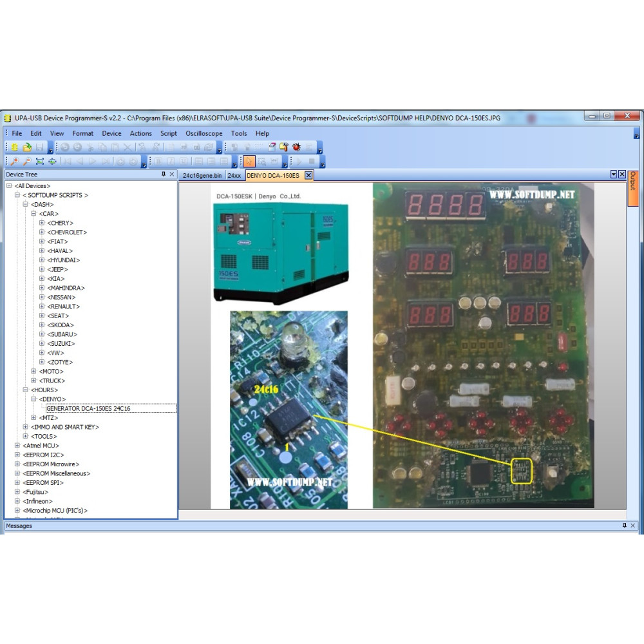Click the fit image to window icon
This screenshot has width=644, height=644.
coord(39,162)
